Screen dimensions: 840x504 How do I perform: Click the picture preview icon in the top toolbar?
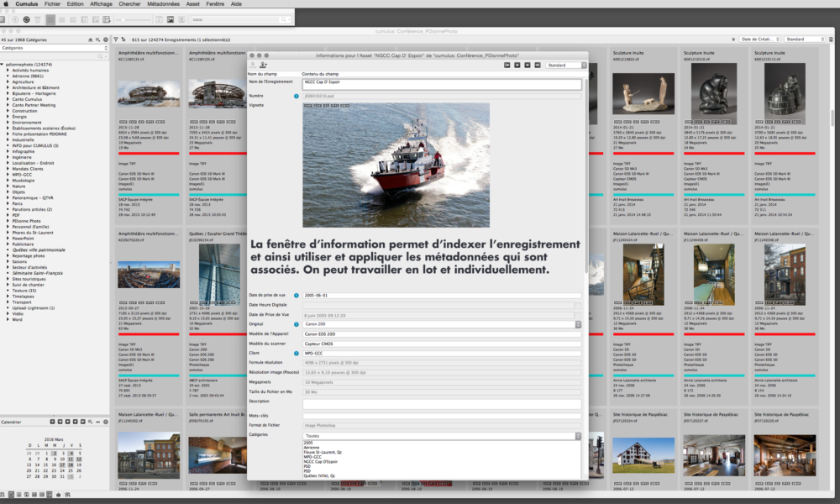pyautogui.click(x=171, y=20)
